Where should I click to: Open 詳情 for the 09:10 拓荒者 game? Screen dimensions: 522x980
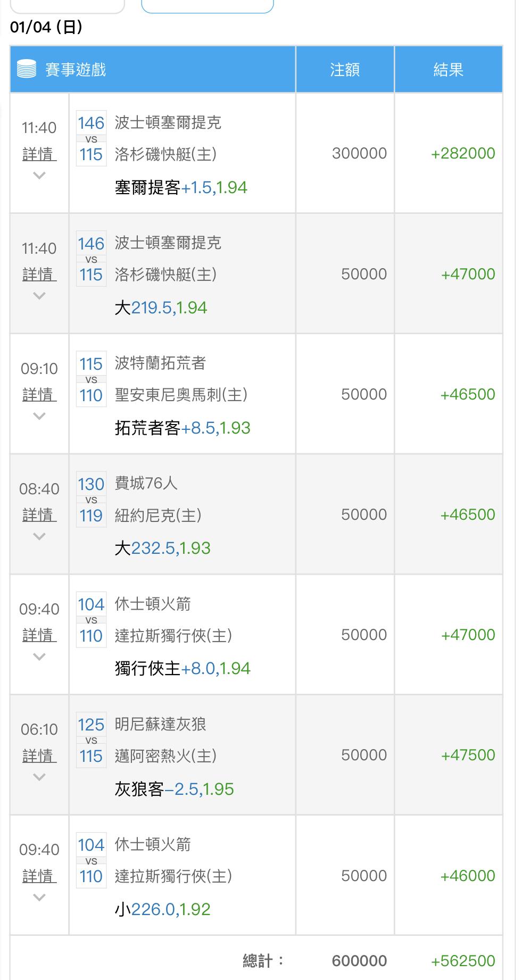click(39, 395)
